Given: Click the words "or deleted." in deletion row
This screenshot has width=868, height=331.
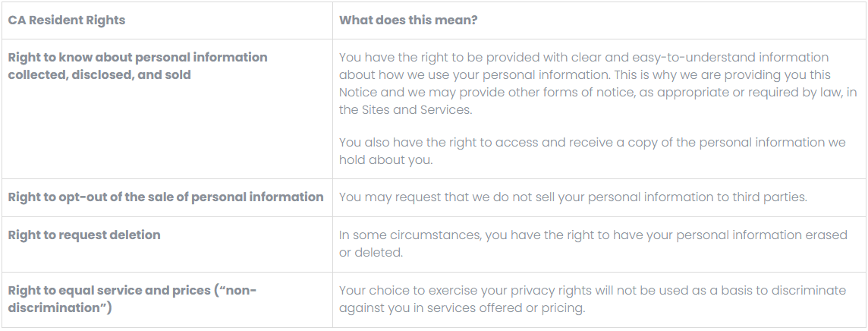Looking at the screenshot, I should click(x=371, y=252).
